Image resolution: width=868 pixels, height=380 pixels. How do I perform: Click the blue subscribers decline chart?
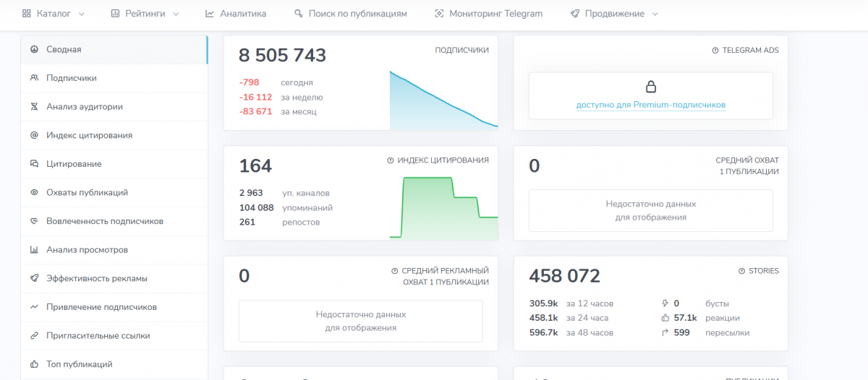(x=443, y=100)
